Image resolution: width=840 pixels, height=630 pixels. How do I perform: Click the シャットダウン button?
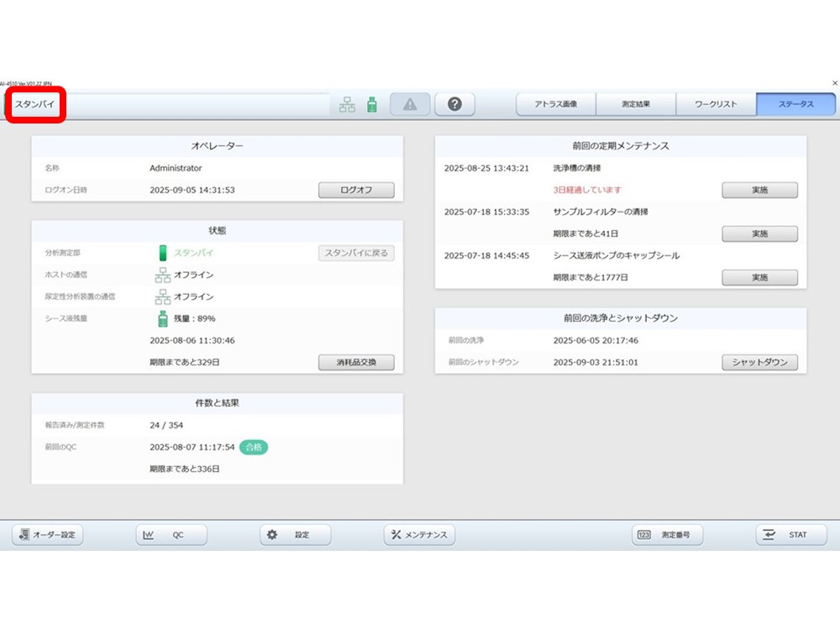(759, 362)
